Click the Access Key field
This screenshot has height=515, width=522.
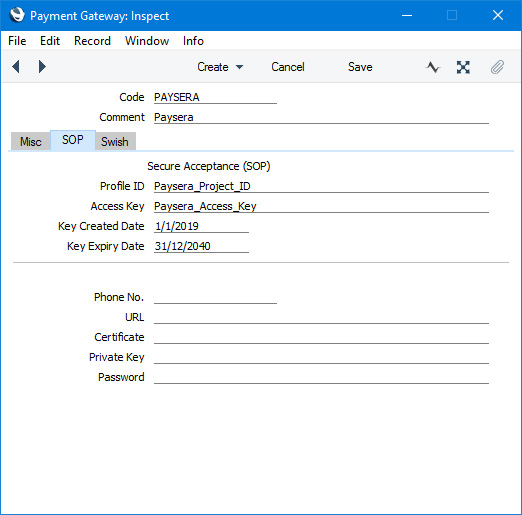click(321, 206)
